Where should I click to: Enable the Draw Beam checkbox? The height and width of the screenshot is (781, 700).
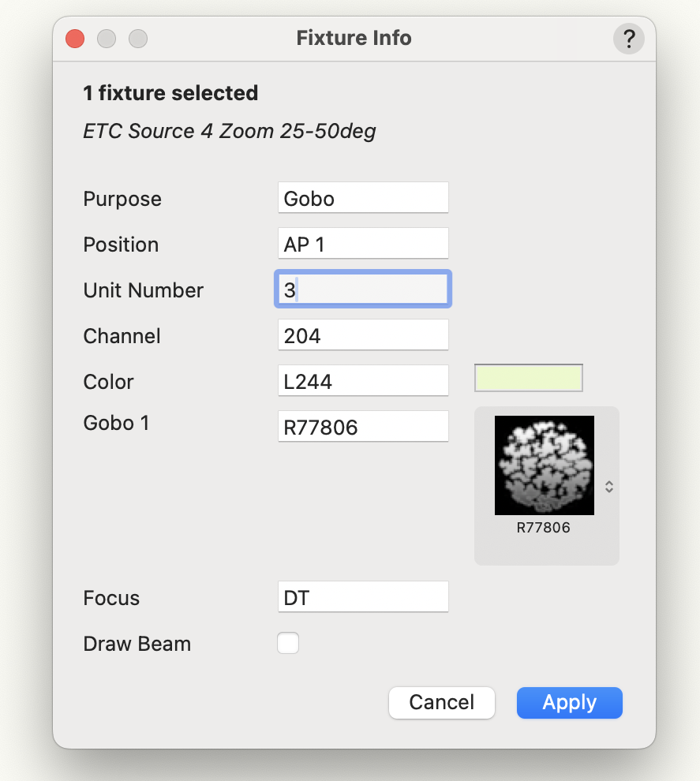(x=288, y=644)
